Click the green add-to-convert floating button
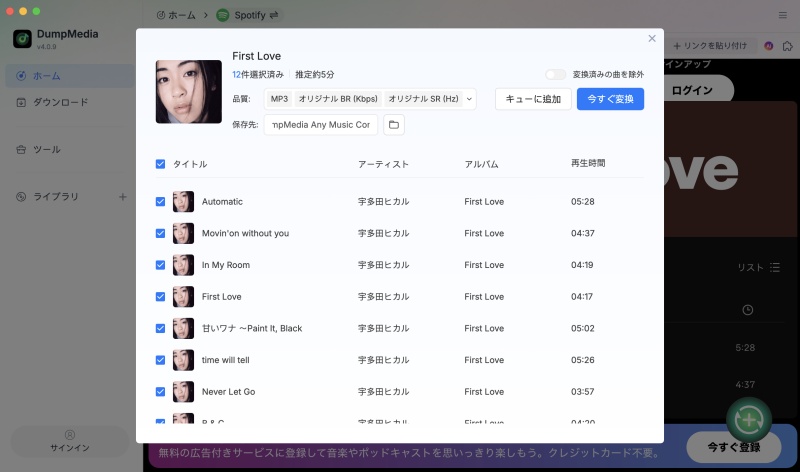This screenshot has width=800, height=472. tap(748, 420)
